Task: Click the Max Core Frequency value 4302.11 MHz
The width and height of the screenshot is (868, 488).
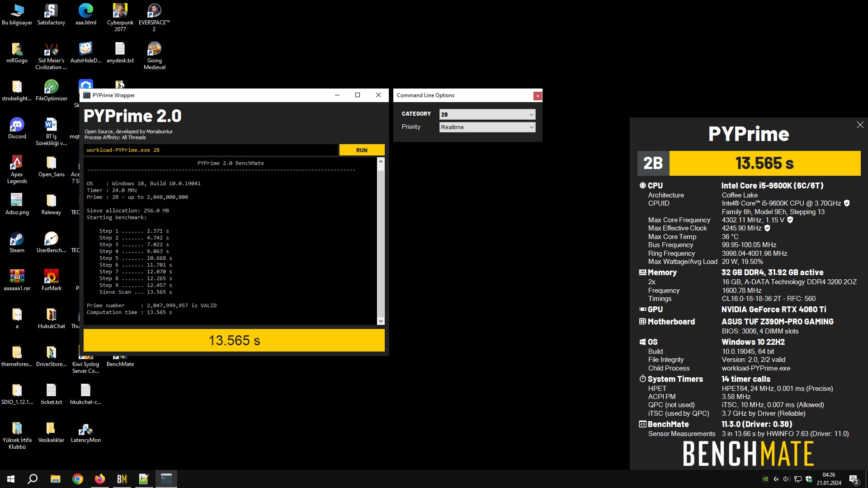Action: point(753,220)
